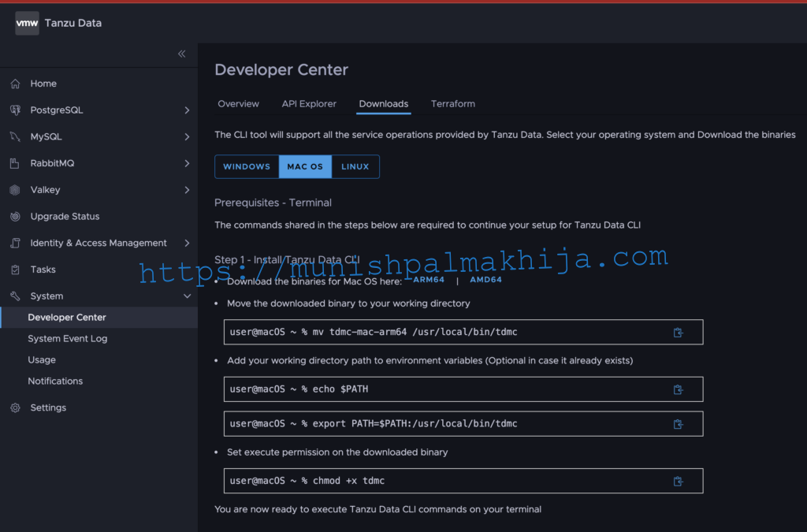Viewport: 807px width, 532px height.
Task: Copy the mv tdmc-mac-arm64 command
Action: pyautogui.click(x=679, y=333)
